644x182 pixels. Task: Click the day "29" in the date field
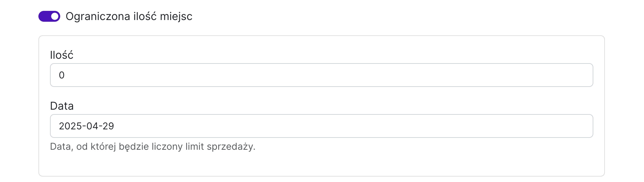point(108,126)
